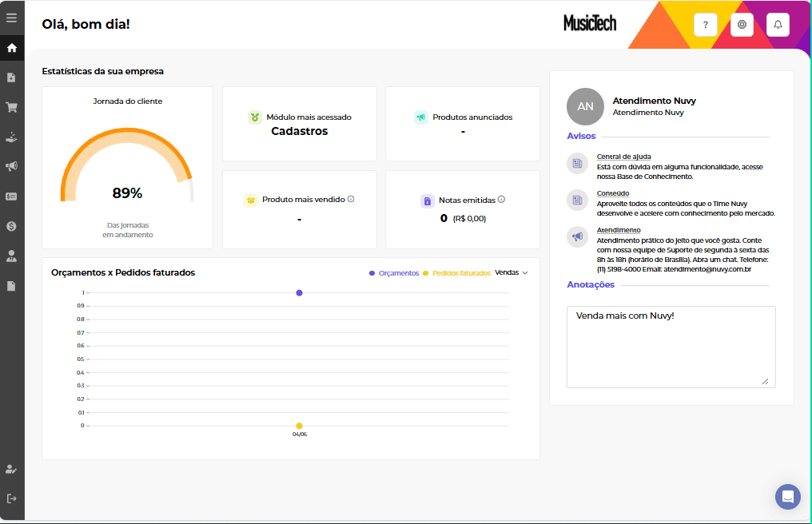Screen dimensions: 812x524
Task: Click the megaphone icon in the sidebar
Action: (11, 166)
